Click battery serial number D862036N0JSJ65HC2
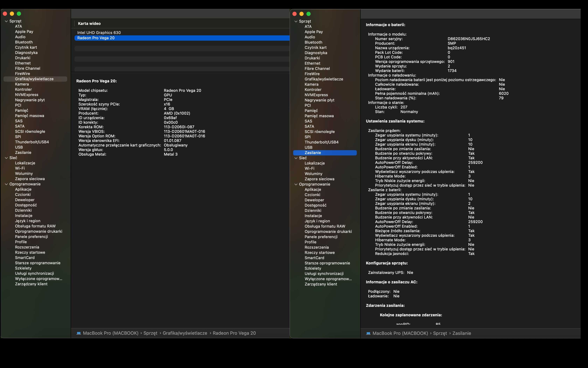The height and width of the screenshot is (368, 588). (x=469, y=39)
